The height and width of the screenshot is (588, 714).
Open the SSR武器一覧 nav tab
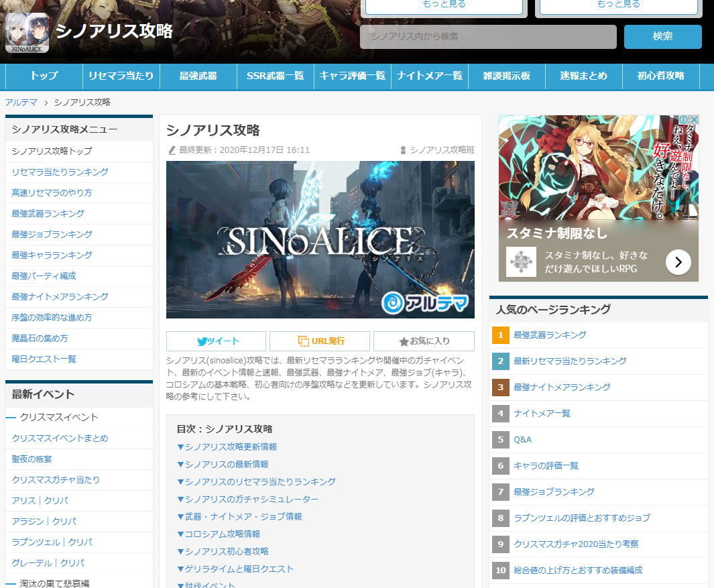point(275,76)
